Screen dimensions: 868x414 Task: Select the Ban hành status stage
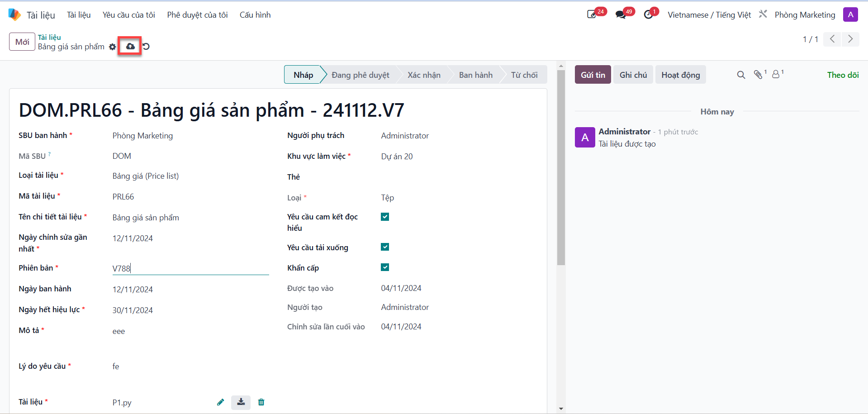click(476, 75)
